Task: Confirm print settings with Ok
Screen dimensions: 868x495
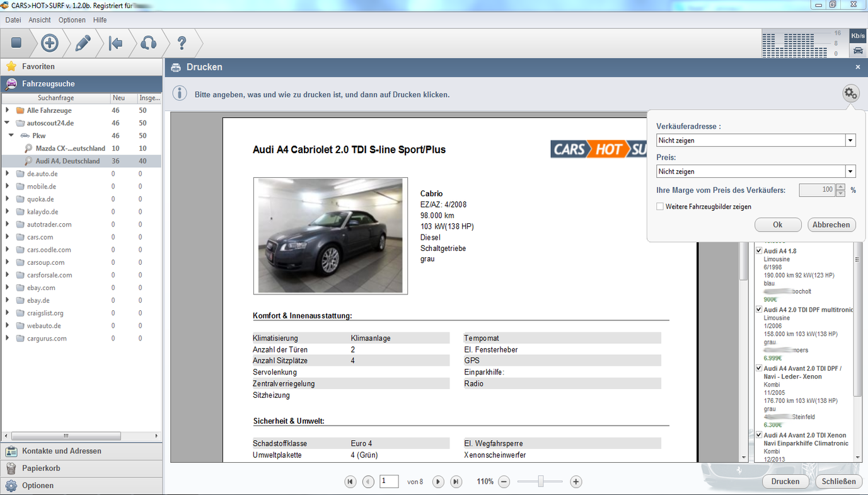Action: (x=778, y=225)
